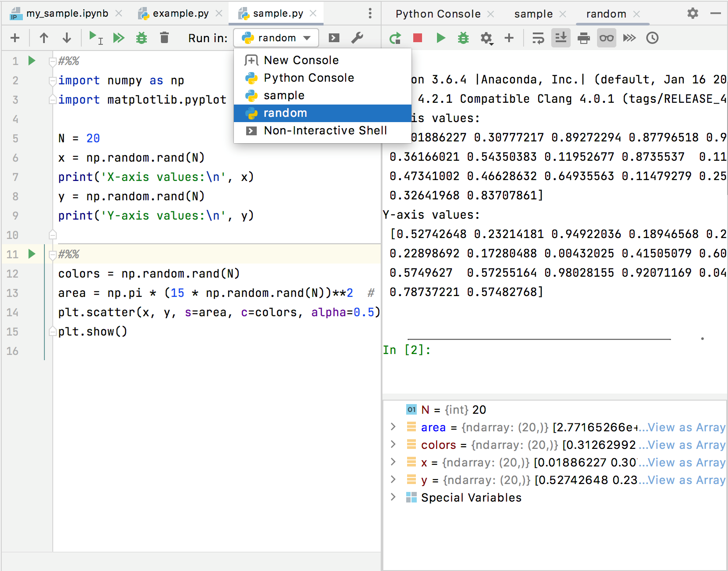The width and height of the screenshot is (728, 571).
Task: Toggle soft-wrap in the console
Action: (538, 38)
